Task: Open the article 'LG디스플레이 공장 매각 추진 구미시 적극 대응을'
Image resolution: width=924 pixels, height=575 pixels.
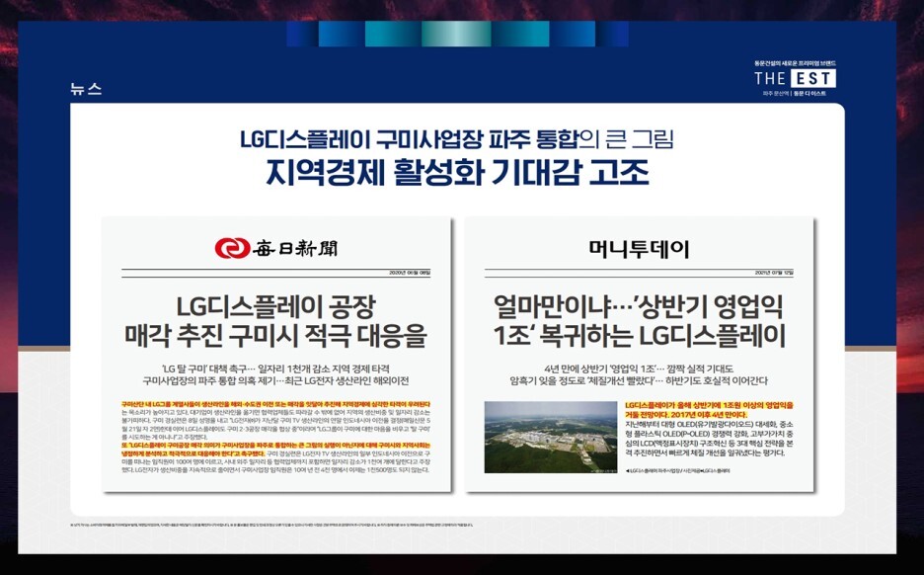Action: coord(275,321)
